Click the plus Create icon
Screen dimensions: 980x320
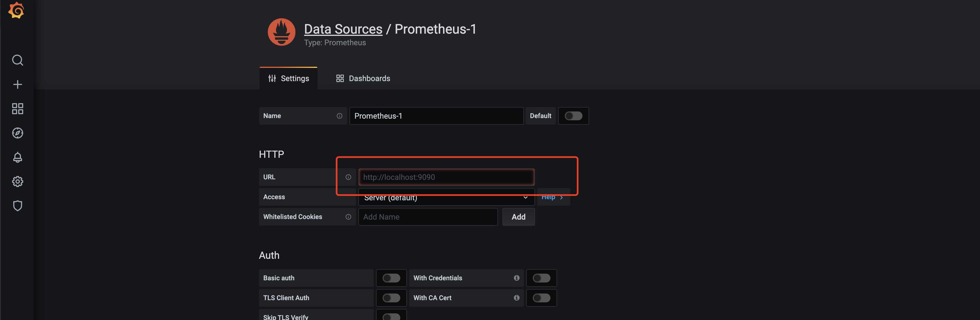[x=17, y=84]
